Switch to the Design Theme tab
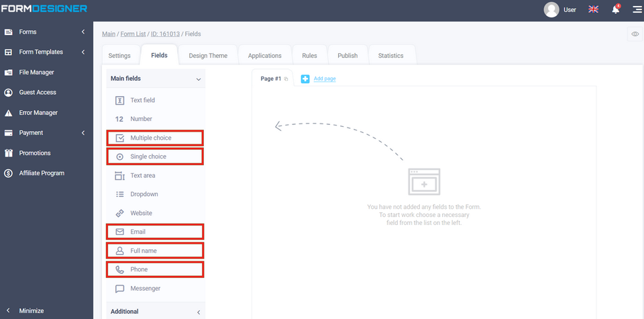This screenshot has width=644, height=319. (208, 56)
